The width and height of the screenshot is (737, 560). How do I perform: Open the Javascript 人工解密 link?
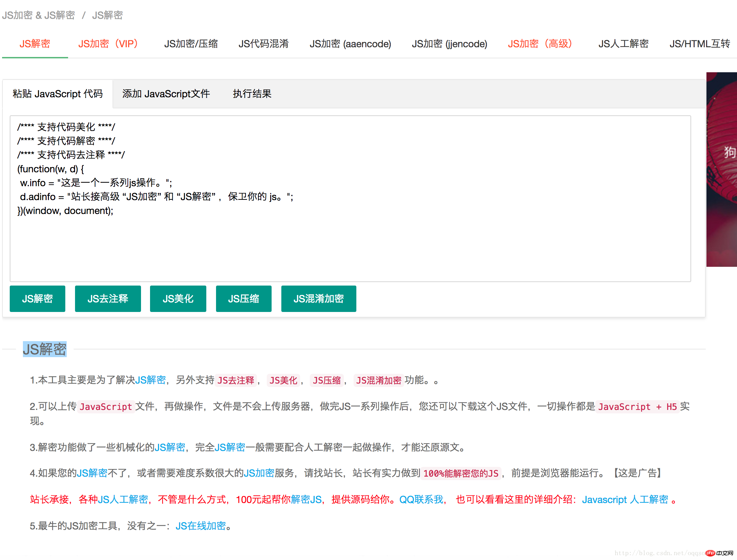coord(625,500)
